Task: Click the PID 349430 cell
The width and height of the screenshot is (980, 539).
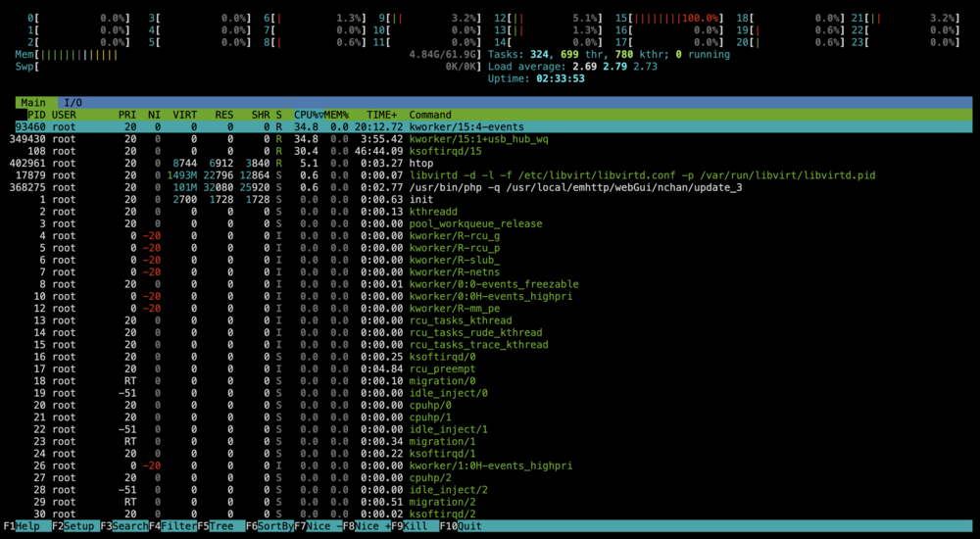Action: pos(27,139)
